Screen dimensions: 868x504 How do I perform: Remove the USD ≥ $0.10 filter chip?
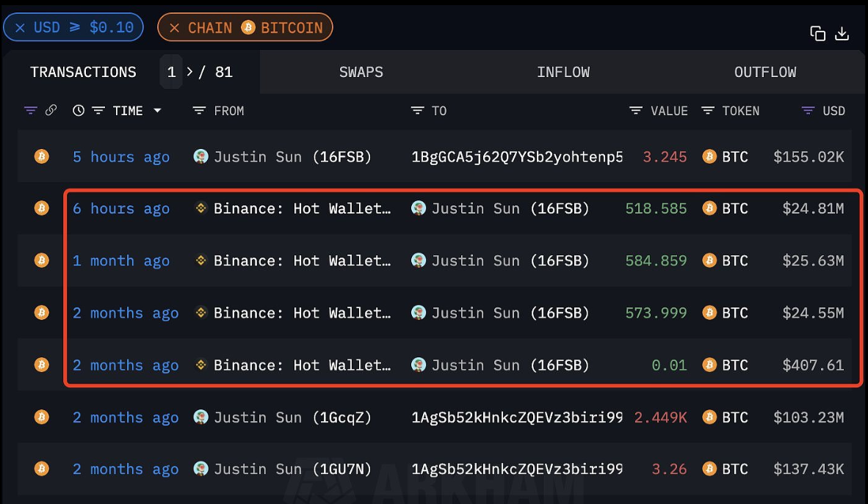[x=20, y=28]
